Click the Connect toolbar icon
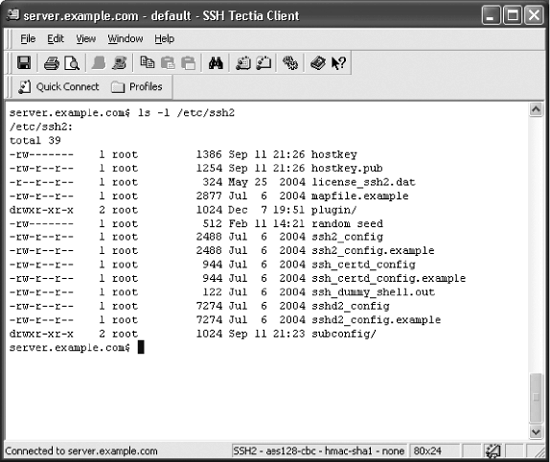The height and width of the screenshot is (462, 550). click(x=99, y=63)
